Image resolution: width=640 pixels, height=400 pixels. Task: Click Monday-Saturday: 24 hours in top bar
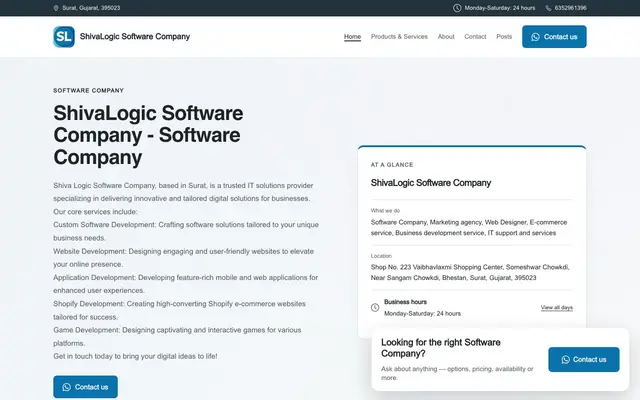point(500,8)
